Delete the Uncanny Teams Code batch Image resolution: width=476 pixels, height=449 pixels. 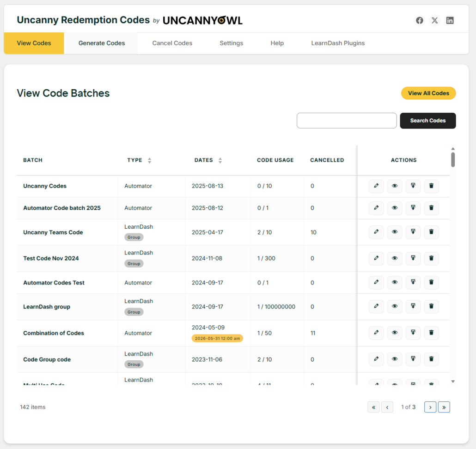pos(431,232)
